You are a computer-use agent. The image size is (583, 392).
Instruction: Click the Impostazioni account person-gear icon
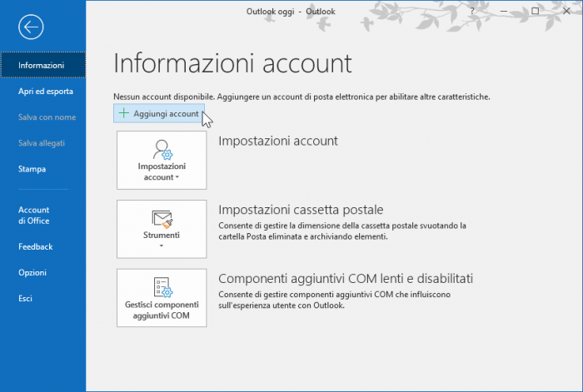(162, 149)
